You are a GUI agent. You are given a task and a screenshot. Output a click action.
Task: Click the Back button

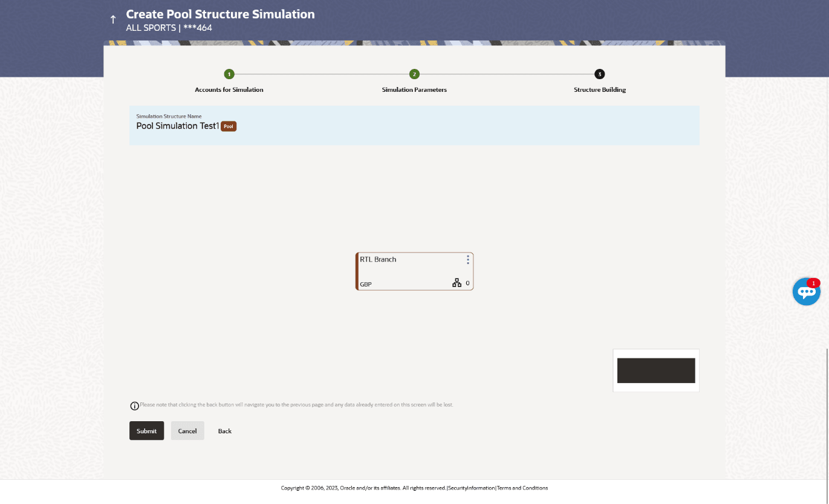pos(225,431)
